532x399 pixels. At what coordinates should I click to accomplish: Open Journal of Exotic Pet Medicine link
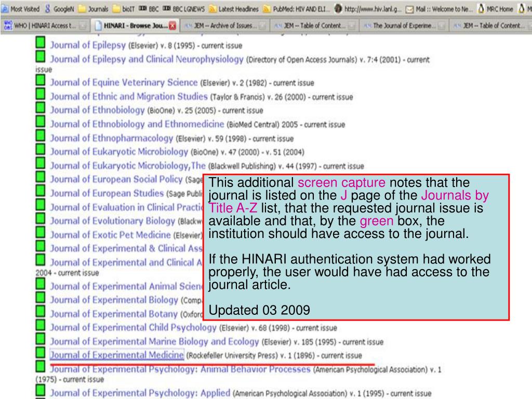pyautogui.click(x=110, y=235)
